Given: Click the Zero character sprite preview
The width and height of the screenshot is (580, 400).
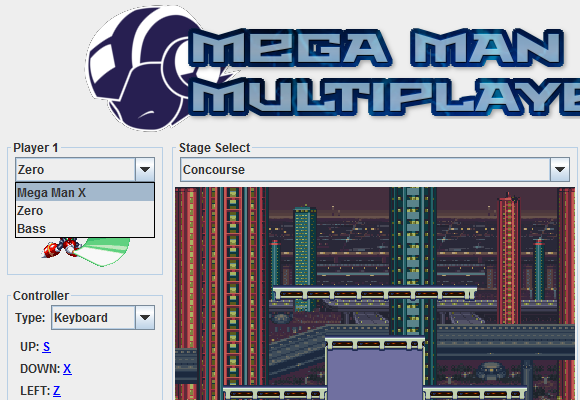Looking at the screenshot, I should (86, 252).
